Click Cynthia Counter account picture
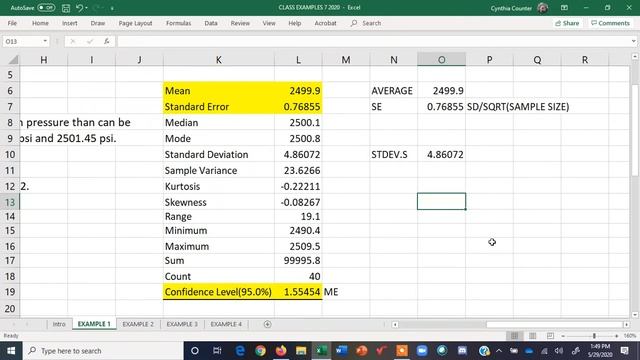The height and width of the screenshot is (360, 640). [x=542, y=8]
